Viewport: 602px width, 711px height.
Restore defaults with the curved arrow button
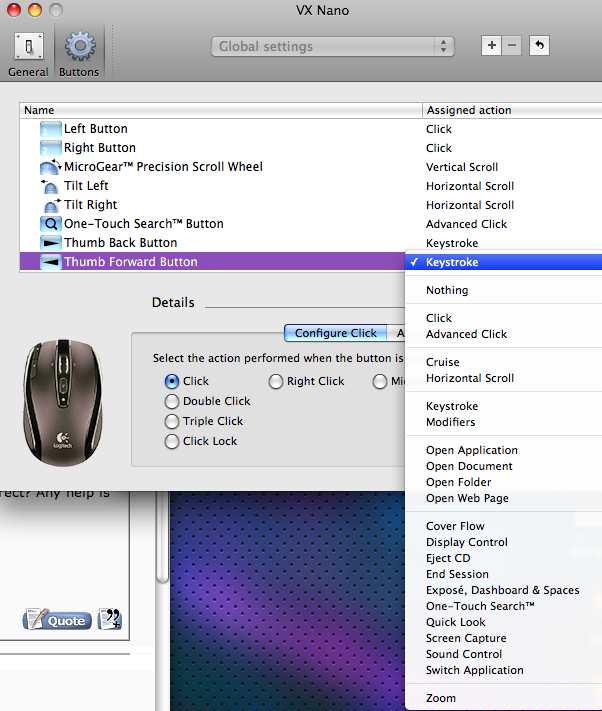tap(539, 45)
